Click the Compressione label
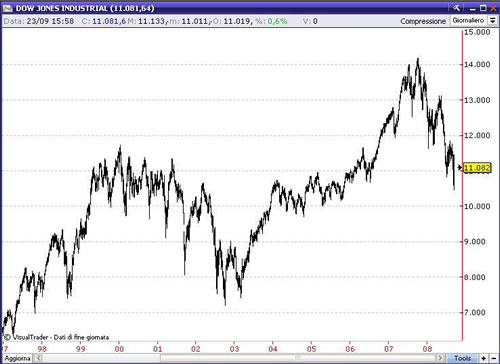 [423, 21]
